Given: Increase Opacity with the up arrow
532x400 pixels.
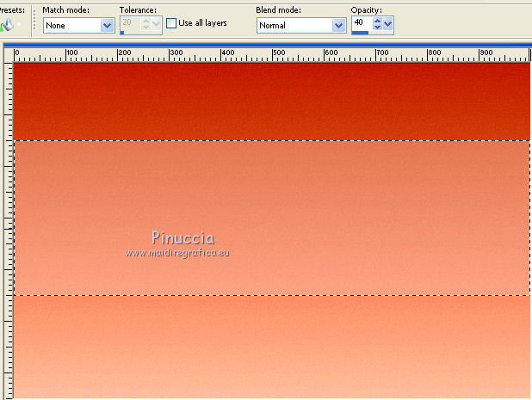Looking at the screenshot, I should point(377,21).
